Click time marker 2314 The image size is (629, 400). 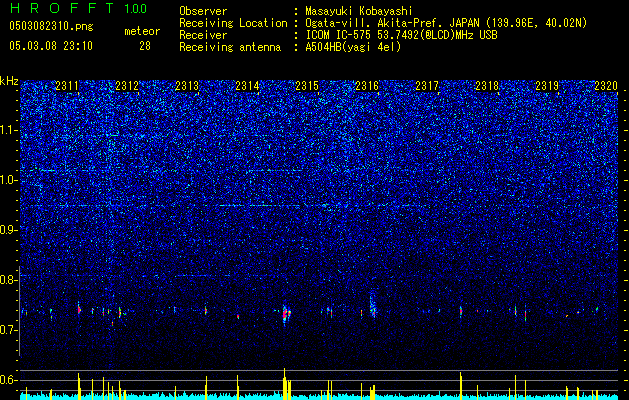(247, 86)
